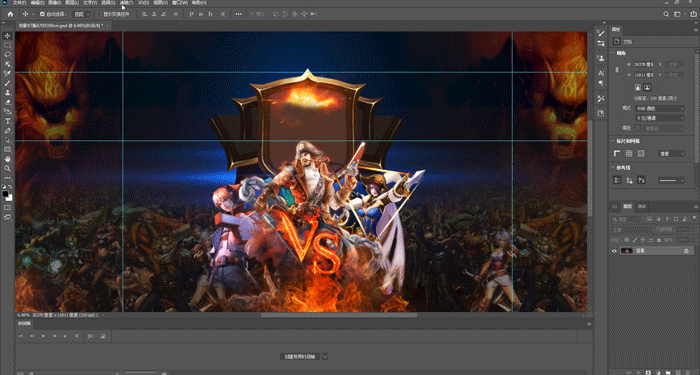Open the Paragraph panel icon
The width and height of the screenshot is (700, 375).
point(601,83)
